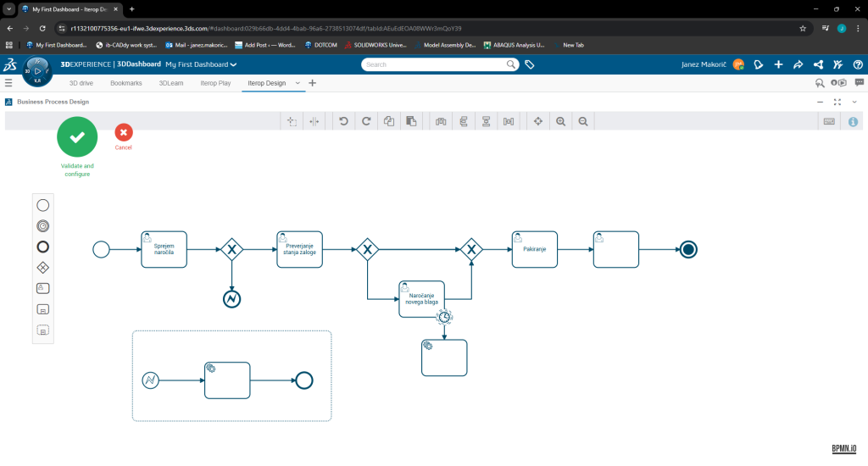Toggle the keyboard shortcuts icon in the toolbar
The height and width of the screenshot is (466, 868).
(x=830, y=122)
